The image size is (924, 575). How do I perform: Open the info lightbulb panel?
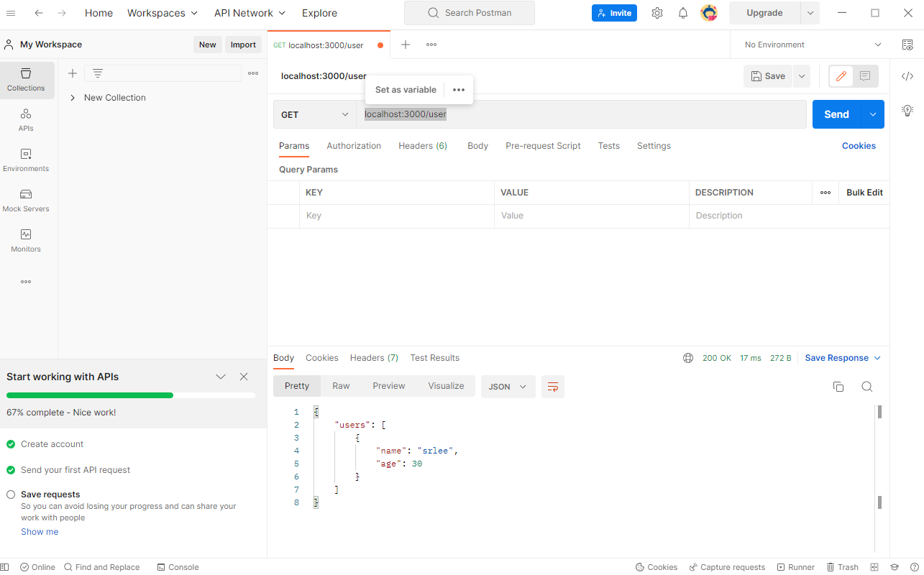pyautogui.click(x=907, y=111)
